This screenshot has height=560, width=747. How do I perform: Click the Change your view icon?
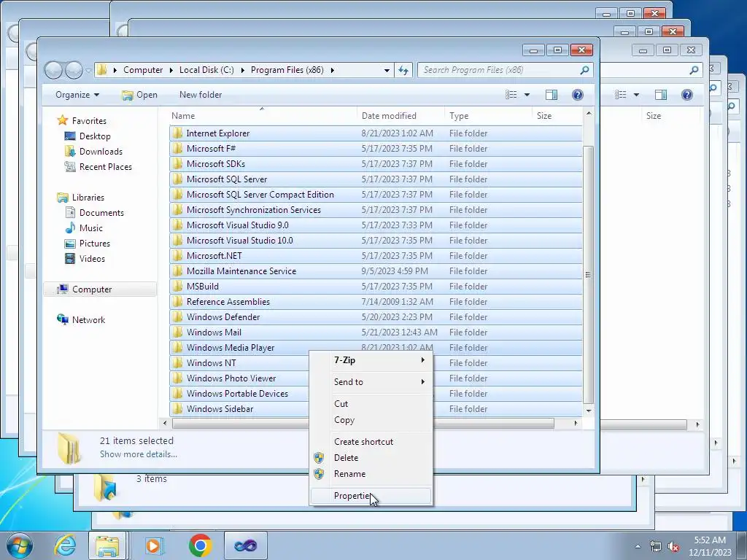pos(511,95)
